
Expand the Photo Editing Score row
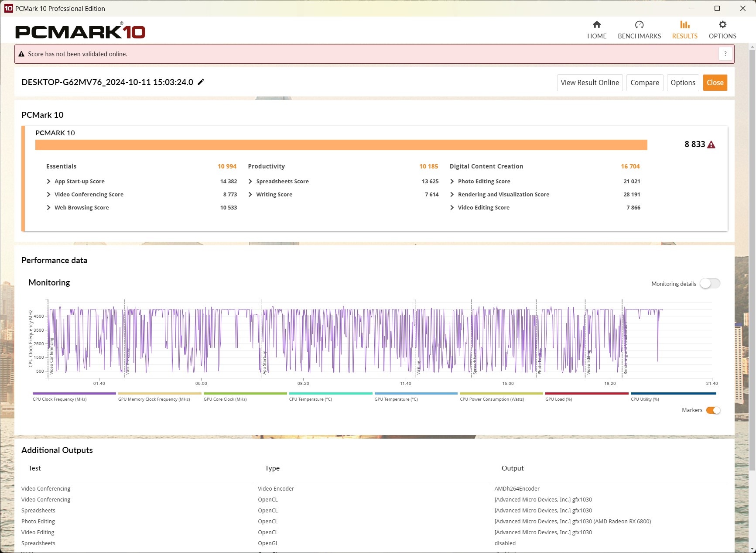pyautogui.click(x=452, y=182)
